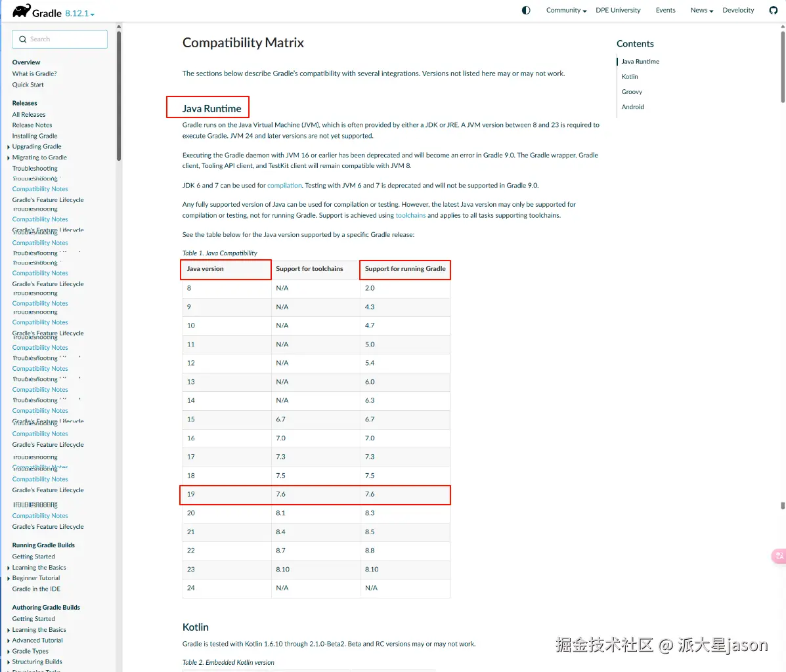
Task: Click the Support for running Gradle header
Action: [x=405, y=269]
